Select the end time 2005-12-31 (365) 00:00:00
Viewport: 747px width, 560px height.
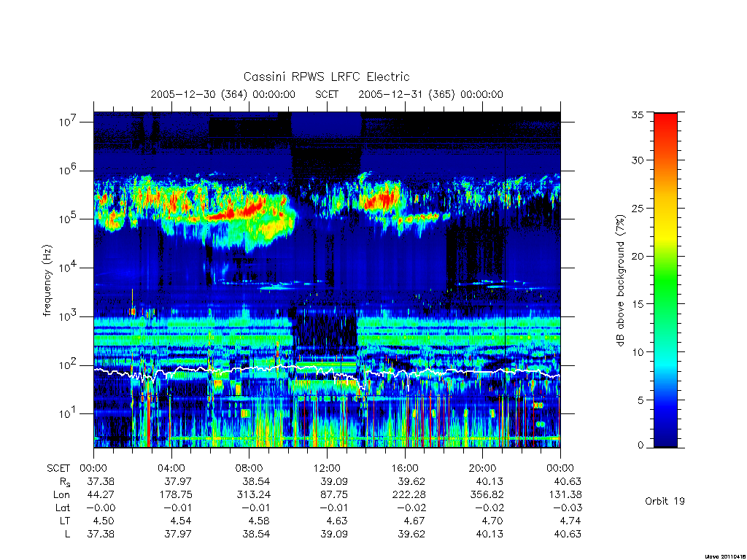coord(430,94)
